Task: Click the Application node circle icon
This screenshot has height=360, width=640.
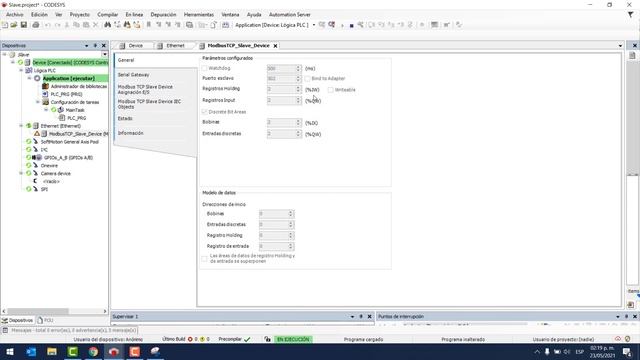Action: coord(37,78)
